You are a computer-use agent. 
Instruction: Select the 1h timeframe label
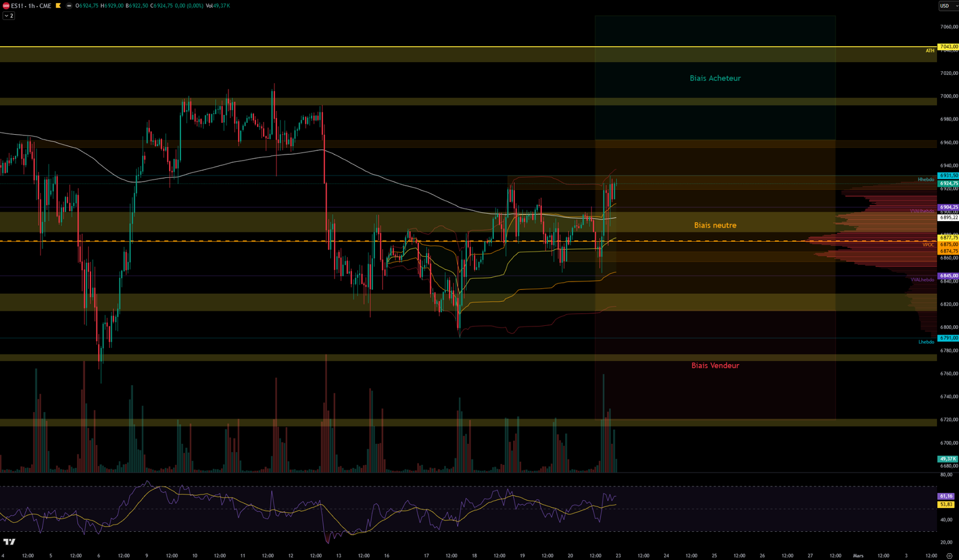pyautogui.click(x=31, y=7)
